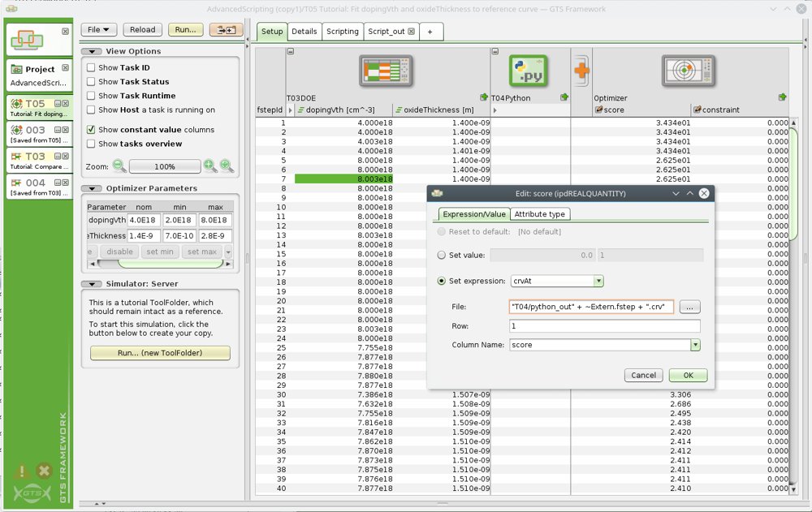The width and height of the screenshot is (812, 512).
Task: Zoom out with the minus magnifier
Action: [119, 166]
